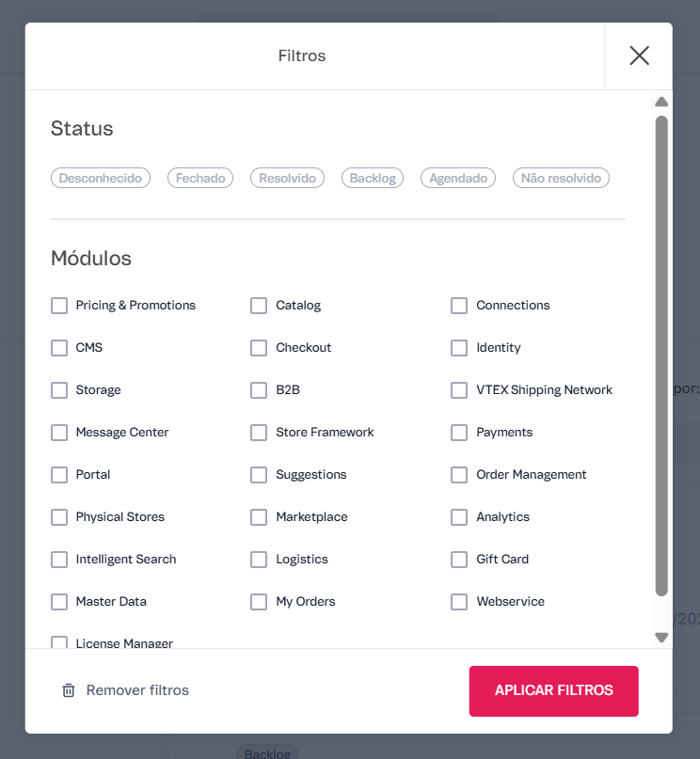700x759 pixels.
Task: Select the Marketplace checkbox
Action: pyautogui.click(x=259, y=517)
